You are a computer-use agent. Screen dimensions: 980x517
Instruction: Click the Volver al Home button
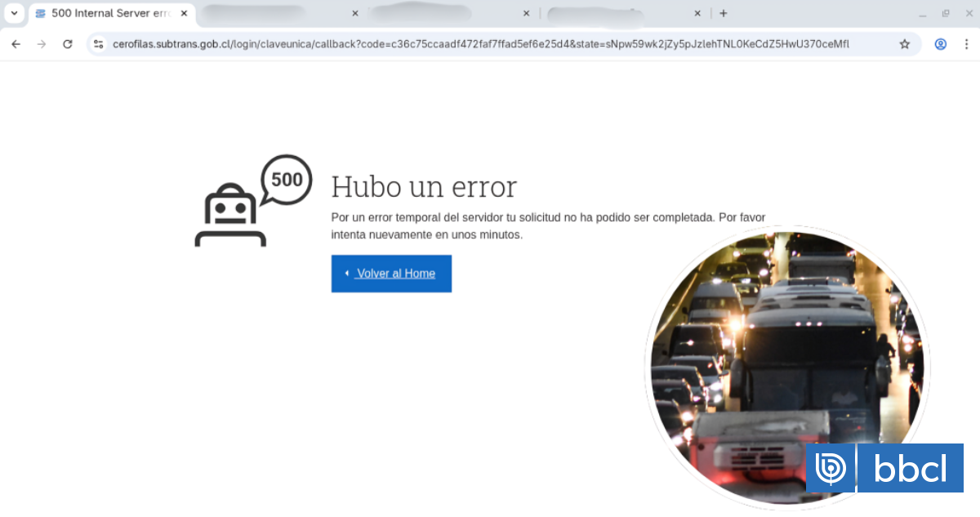coord(391,274)
